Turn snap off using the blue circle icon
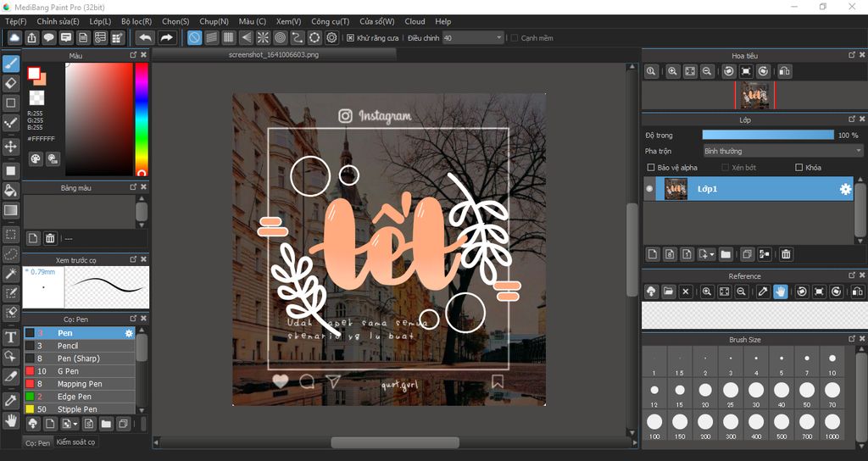This screenshot has width=868, height=461. (x=194, y=37)
